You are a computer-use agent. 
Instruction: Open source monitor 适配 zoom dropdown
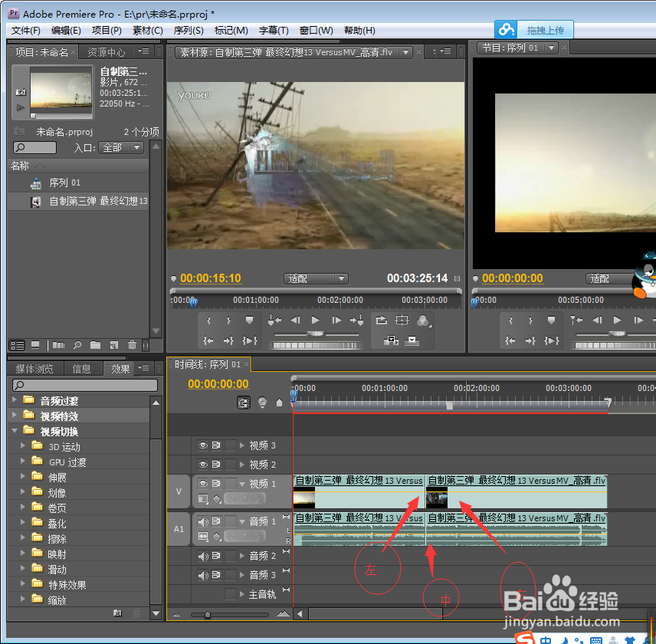[x=316, y=279]
